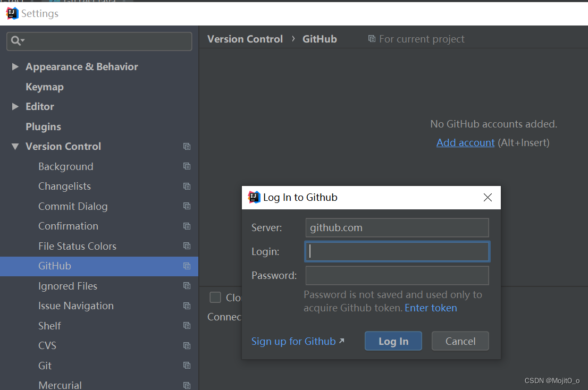Click into the Login input field
Screen dimensions: 588x390
397,251
